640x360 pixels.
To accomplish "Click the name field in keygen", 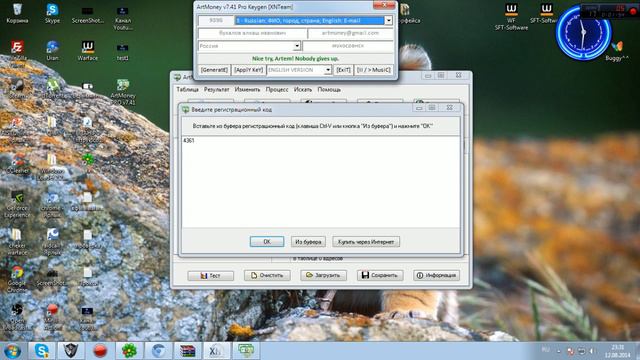I will tap(252, 33).
